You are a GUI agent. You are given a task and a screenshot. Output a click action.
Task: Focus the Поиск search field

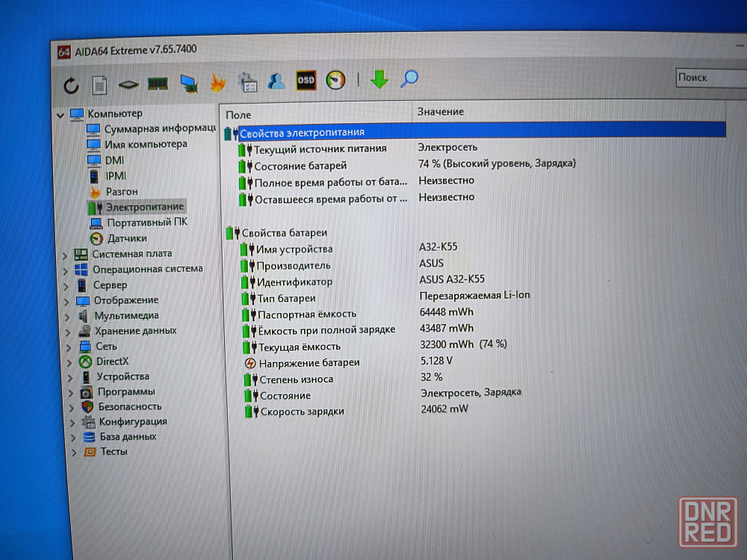coord(711,78)
